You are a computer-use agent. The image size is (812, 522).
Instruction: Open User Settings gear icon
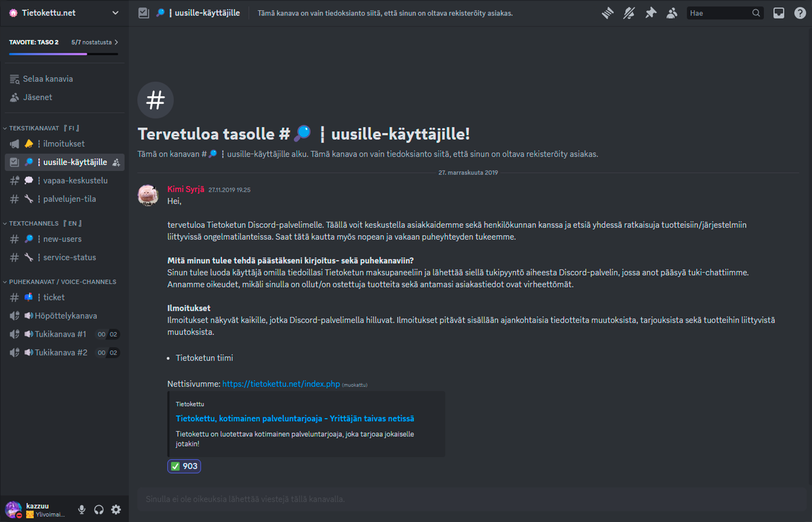click(x=116, y=509)
